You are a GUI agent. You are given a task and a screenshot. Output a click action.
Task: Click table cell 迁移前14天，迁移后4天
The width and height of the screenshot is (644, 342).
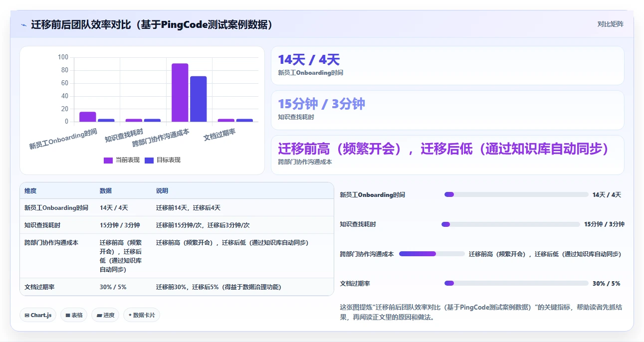click(188, 208)
